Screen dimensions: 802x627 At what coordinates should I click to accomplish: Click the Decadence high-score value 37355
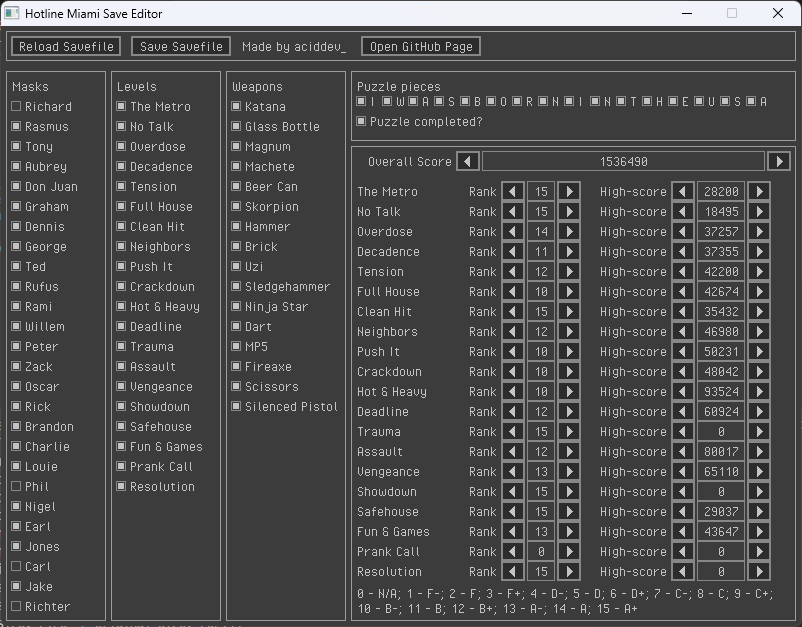click(721, 251)
